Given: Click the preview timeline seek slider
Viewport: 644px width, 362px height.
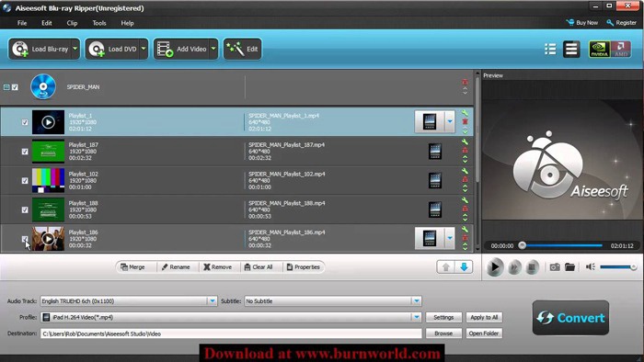Looking at the screenshot, I should [x=560, y=245].
